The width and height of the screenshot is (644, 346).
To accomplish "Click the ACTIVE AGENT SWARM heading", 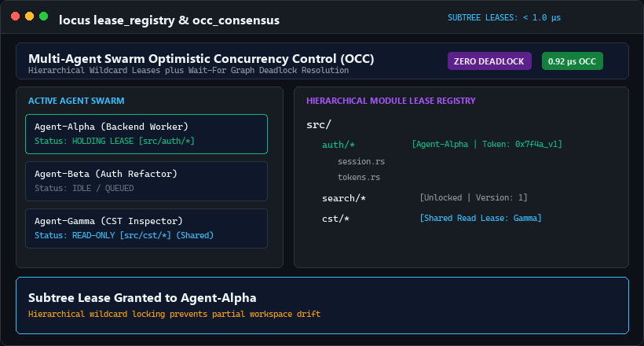I will pos(76,101).
